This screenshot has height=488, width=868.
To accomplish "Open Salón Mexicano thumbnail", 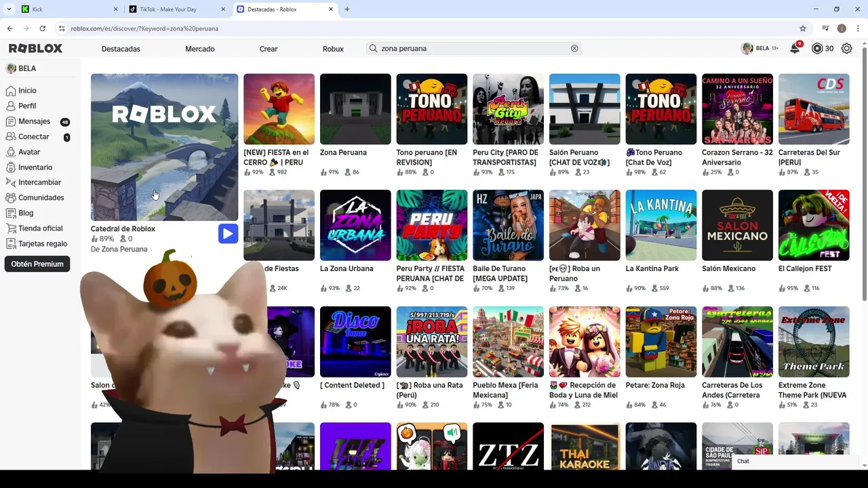I will tap(738, 225).
